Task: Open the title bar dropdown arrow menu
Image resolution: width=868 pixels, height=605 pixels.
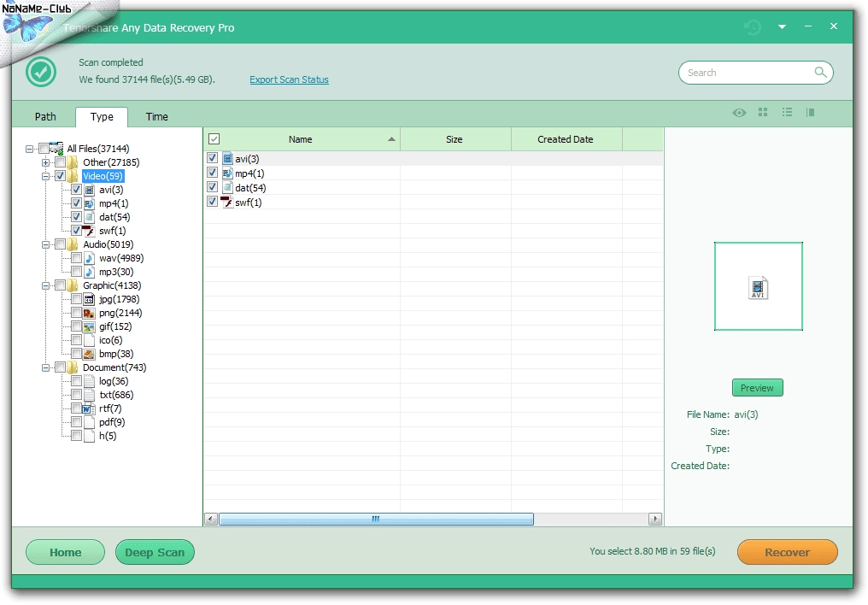Action: [783, 26]
